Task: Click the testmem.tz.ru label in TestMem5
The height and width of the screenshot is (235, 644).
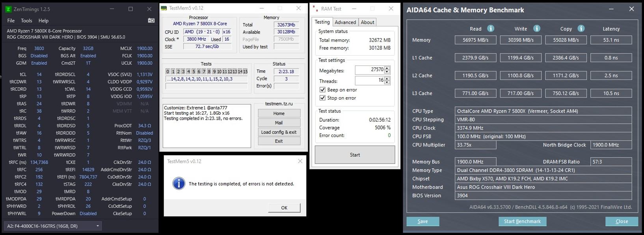Action: coord(279,104)
